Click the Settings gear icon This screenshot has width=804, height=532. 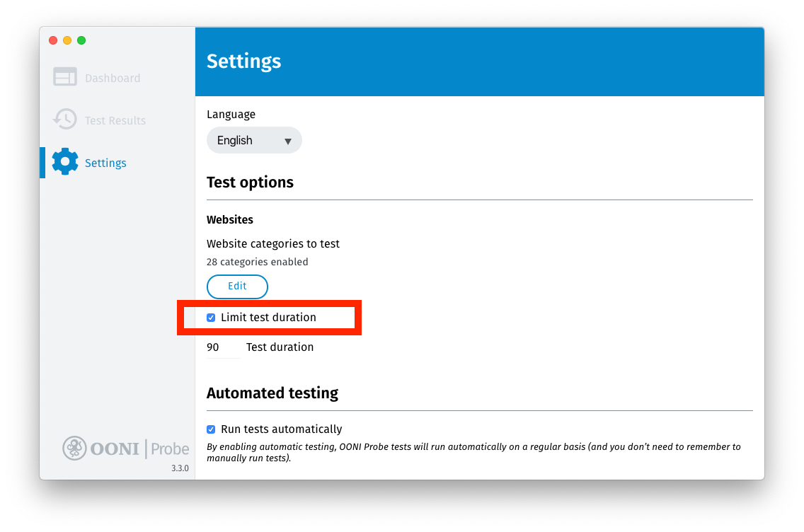65,162
